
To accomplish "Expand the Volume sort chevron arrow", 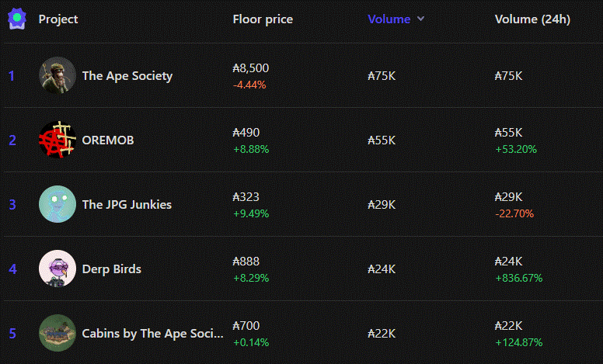I will tap(420, 19).
